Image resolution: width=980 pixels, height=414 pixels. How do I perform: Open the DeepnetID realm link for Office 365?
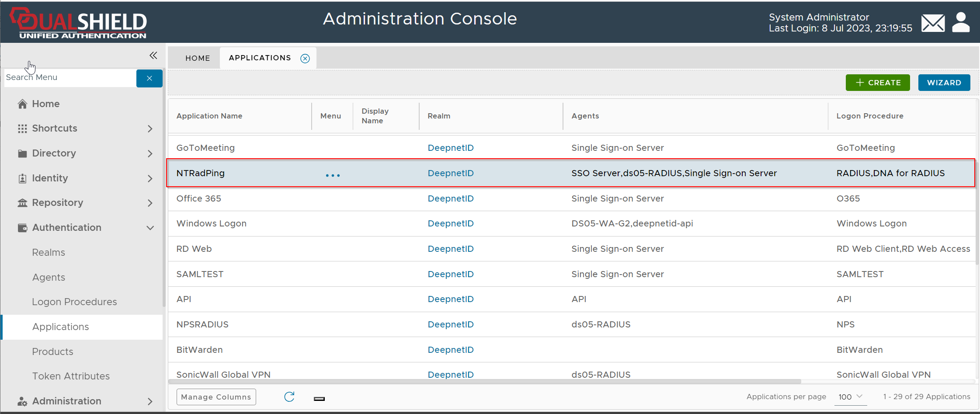click(450, 198)
